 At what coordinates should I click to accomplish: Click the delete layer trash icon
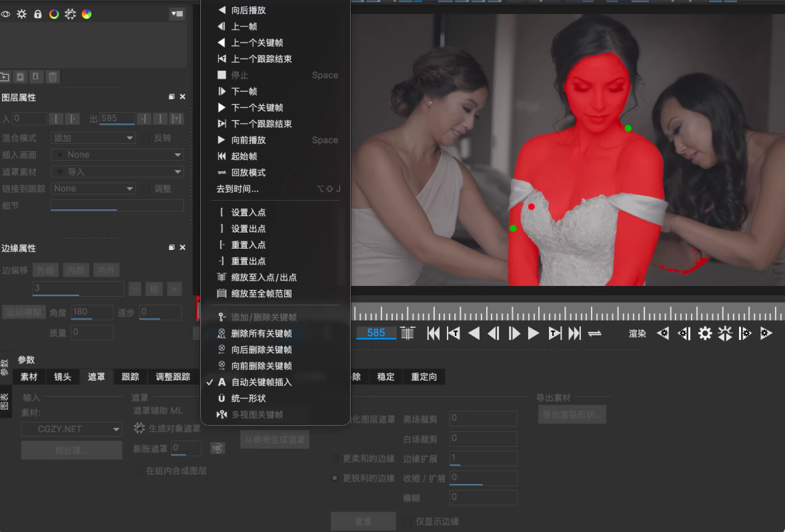click(x=53, y=77)
